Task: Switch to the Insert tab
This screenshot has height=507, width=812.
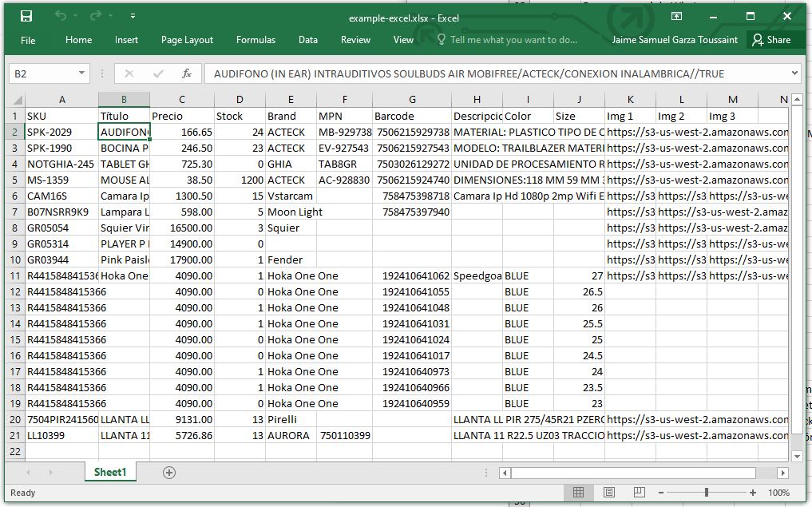Action: point(126,40)
